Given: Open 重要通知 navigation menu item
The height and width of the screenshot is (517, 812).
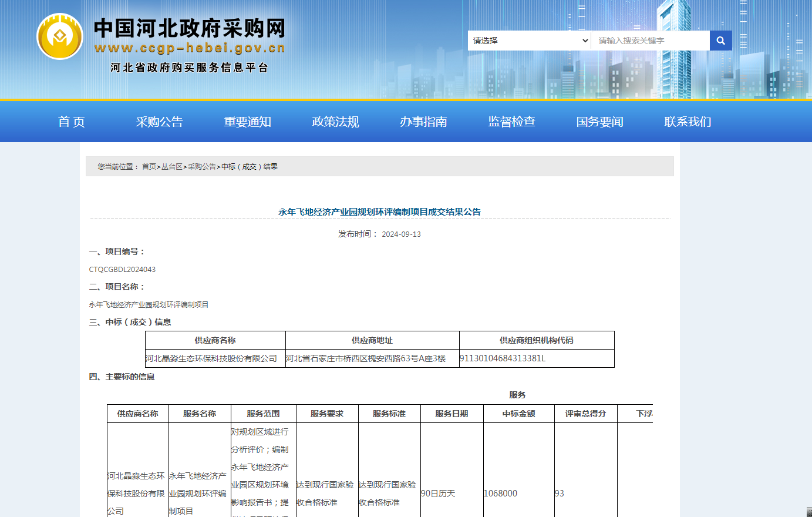Looking at the screenshot, I should click(248, 122).
